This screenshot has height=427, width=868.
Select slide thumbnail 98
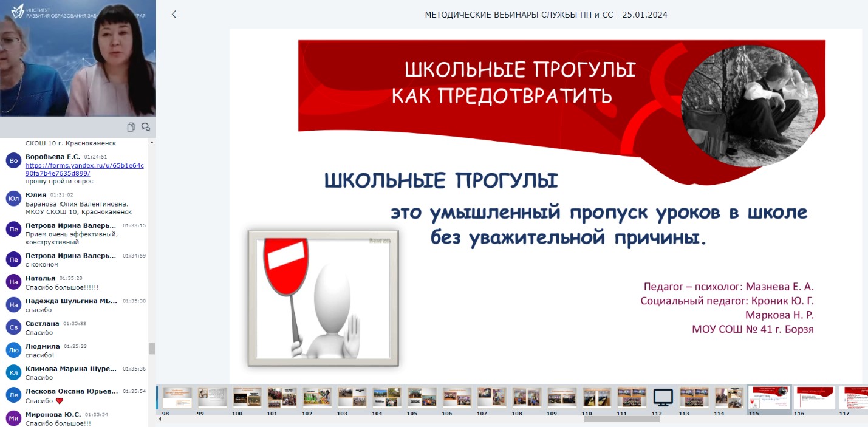pyautogui.click(x=177, y=397)
